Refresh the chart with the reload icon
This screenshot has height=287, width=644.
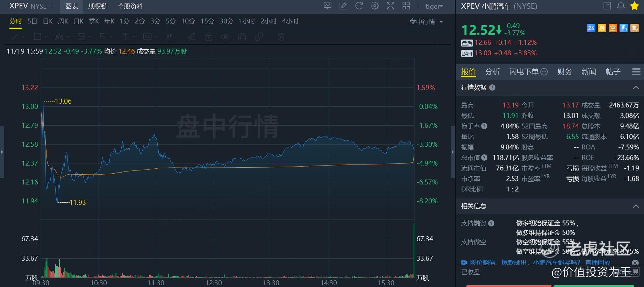pos(359,6)
